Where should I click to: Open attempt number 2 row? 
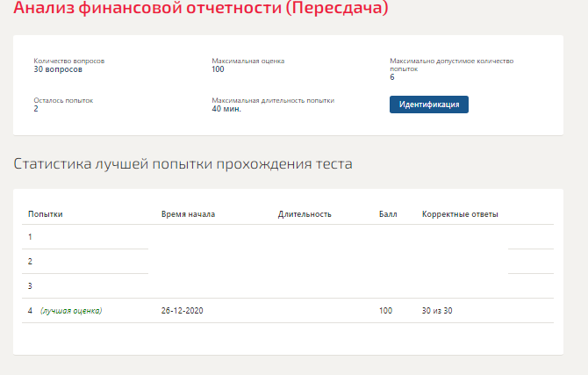click(x=30, y=262)
